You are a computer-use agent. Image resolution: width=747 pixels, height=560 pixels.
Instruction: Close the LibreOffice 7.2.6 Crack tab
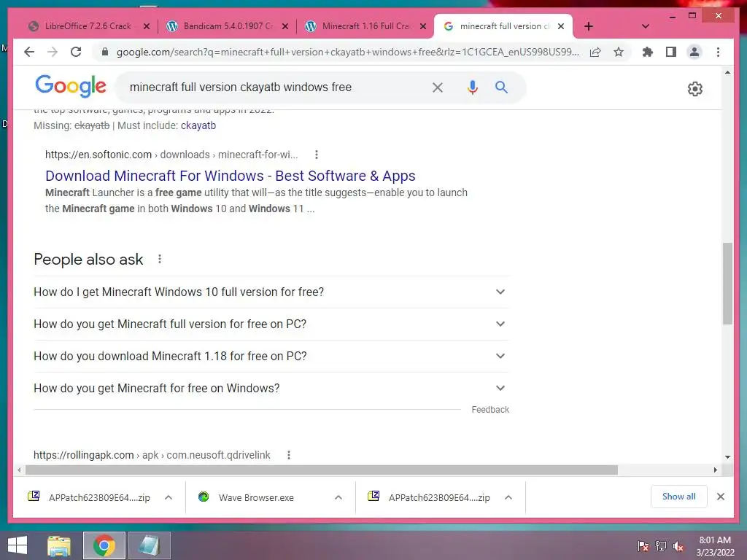(x=147, y=26)
